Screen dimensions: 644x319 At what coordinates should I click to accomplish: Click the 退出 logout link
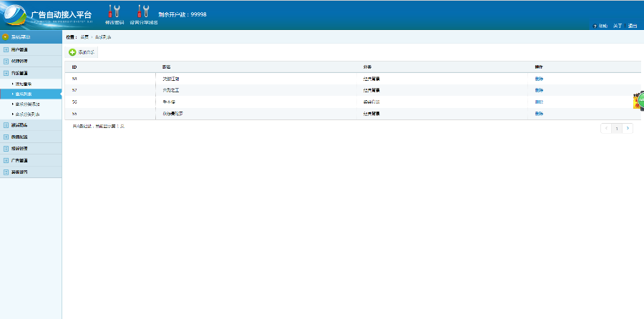click(x=633, y=26)
